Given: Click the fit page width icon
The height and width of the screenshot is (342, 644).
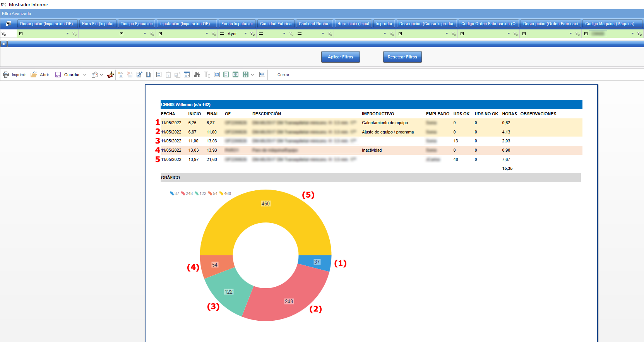Looking at the screenshot, I should 262,75.
